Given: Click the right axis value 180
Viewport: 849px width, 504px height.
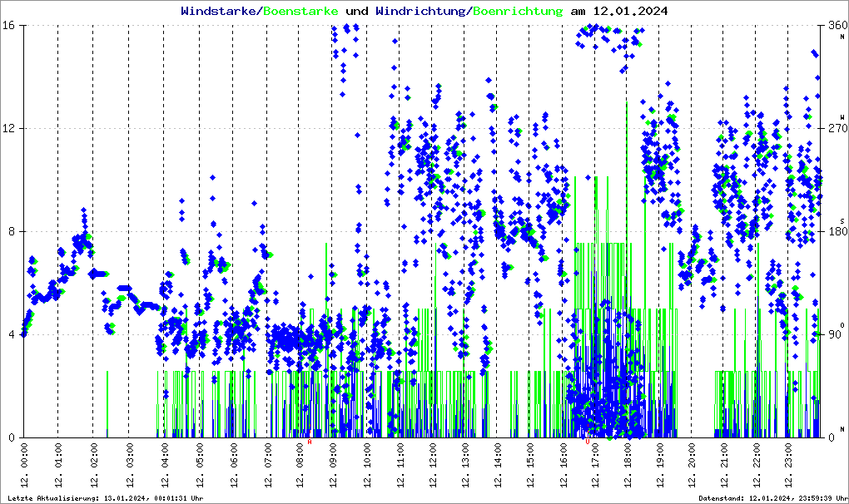Looking at the screenshot, I should [x=837, y=231].
